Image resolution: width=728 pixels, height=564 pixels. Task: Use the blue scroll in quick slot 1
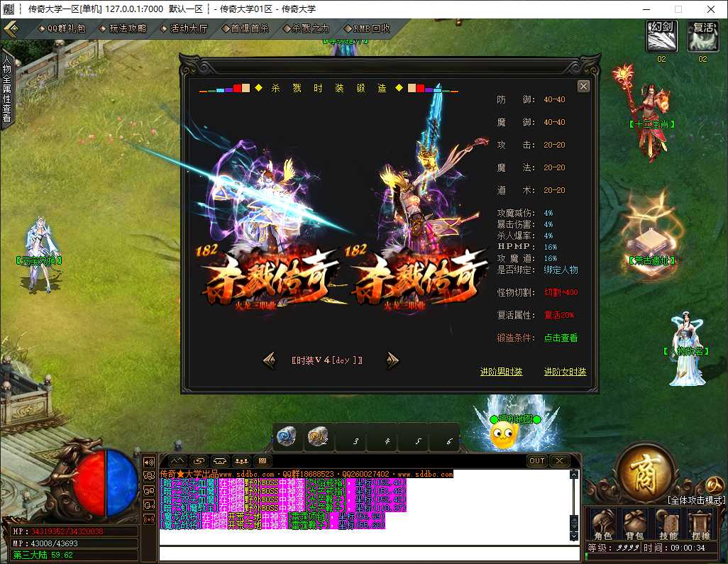point(287,436)
